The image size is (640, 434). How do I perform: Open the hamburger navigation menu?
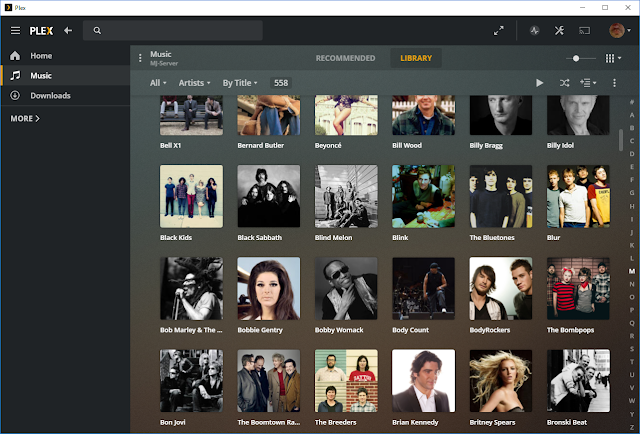[16, 31]
